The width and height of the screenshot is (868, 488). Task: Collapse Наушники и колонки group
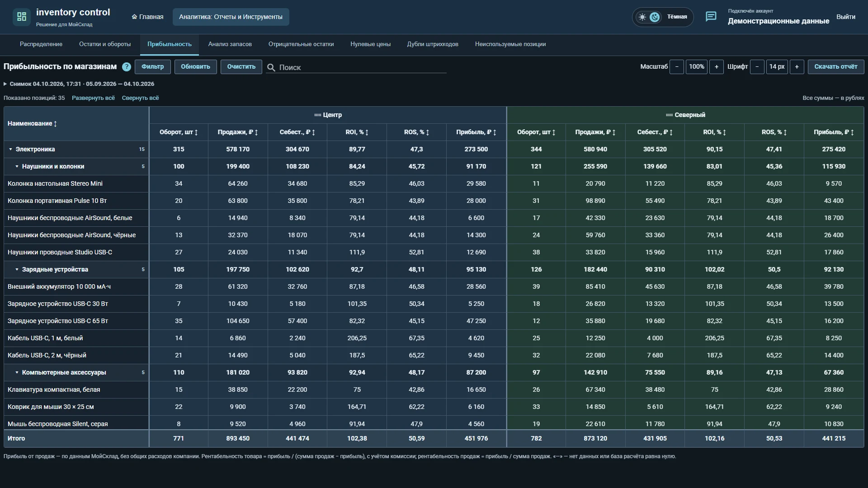click(17, 166)
